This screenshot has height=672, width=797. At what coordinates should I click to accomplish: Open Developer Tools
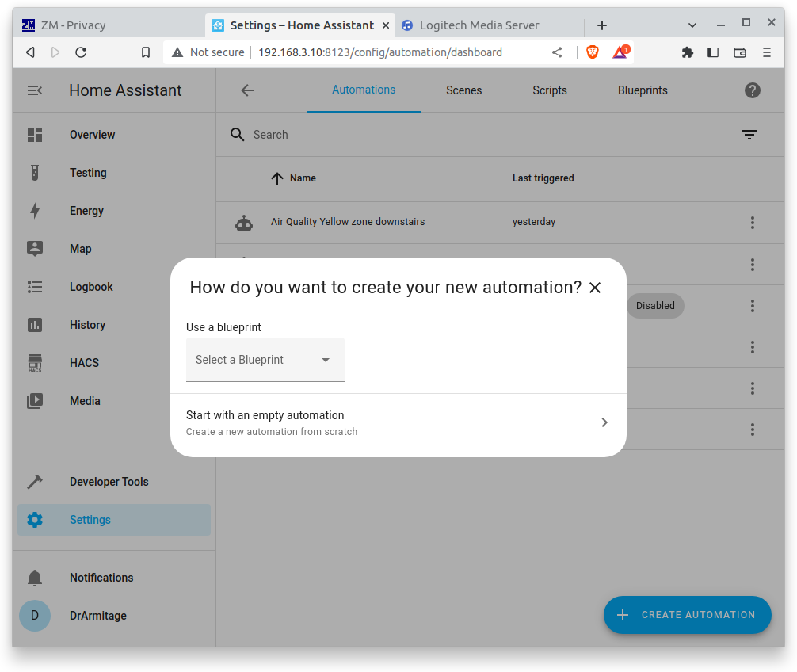114,482
